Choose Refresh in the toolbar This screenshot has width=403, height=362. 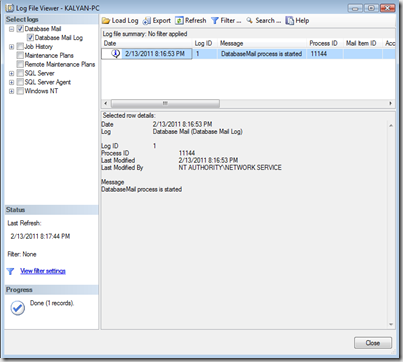191,21
